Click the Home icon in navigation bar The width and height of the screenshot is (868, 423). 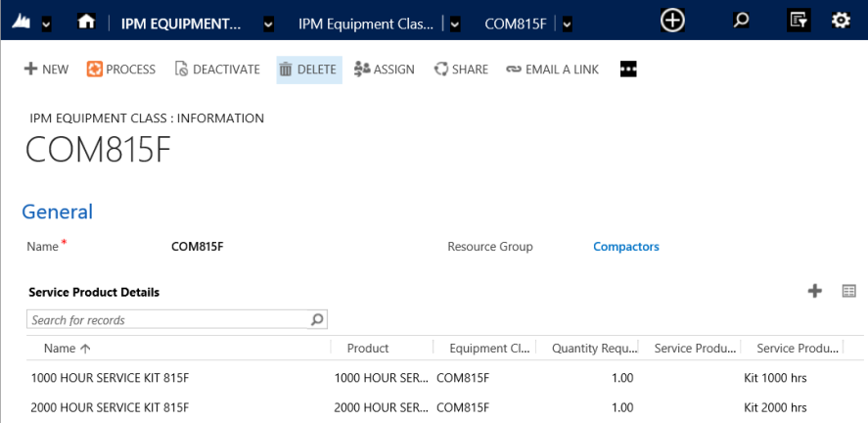click(86, 21)
